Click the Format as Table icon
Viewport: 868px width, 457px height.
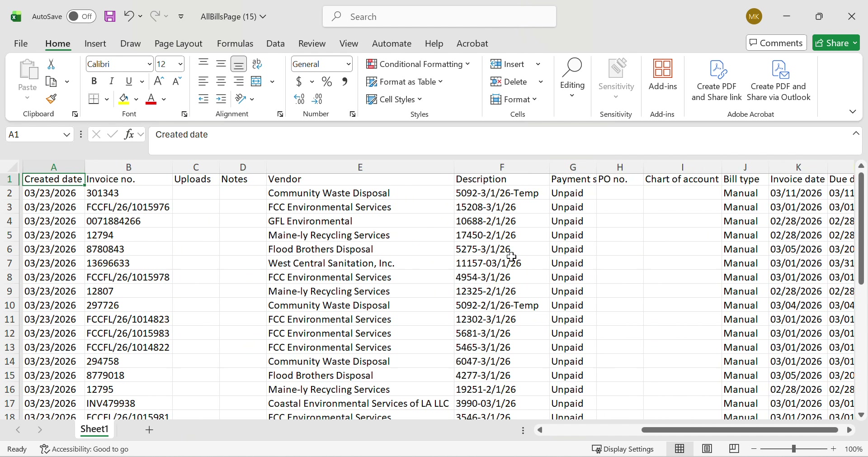pyautogui.click(x=405, y=81)
